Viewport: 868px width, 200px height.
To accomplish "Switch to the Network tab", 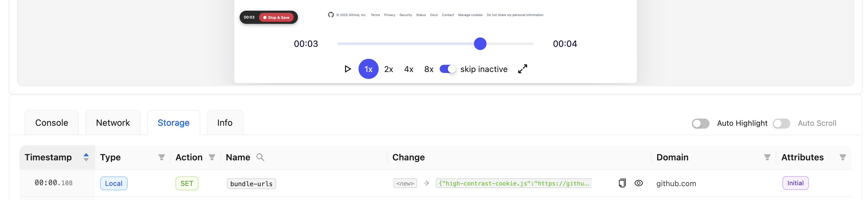I will click(x=113, y=123).
